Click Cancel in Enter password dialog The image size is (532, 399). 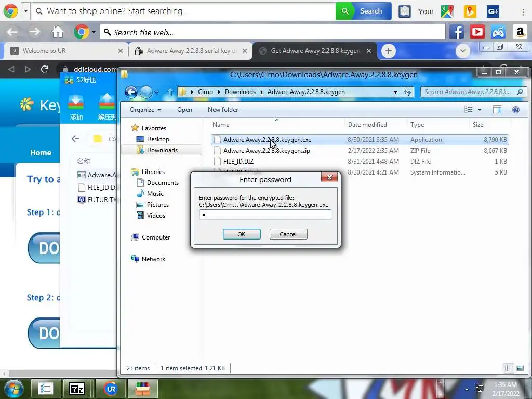[x=288, y=234]
